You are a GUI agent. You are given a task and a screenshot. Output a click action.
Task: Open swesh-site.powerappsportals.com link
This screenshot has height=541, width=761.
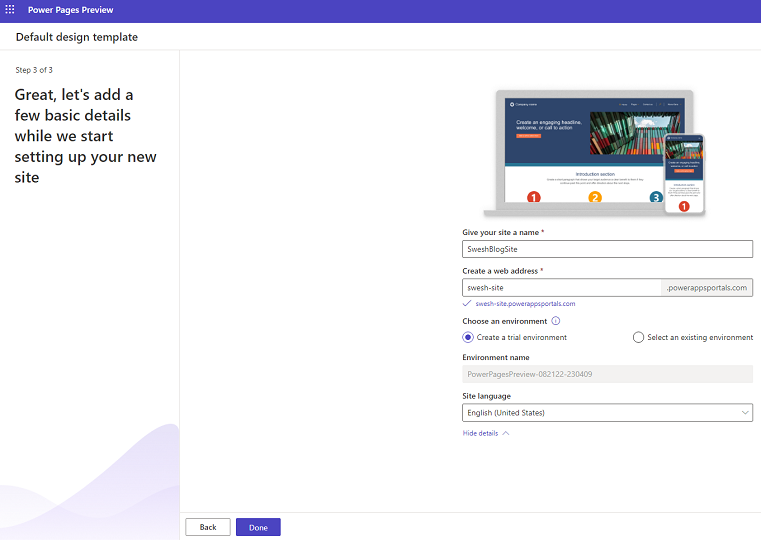525,304
